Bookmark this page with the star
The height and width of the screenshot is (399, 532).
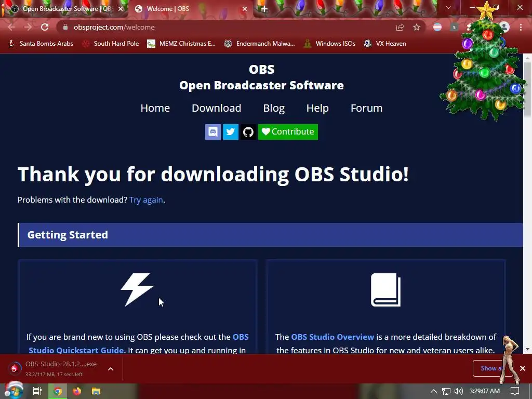pyautogui.click(x=417, y=27)
